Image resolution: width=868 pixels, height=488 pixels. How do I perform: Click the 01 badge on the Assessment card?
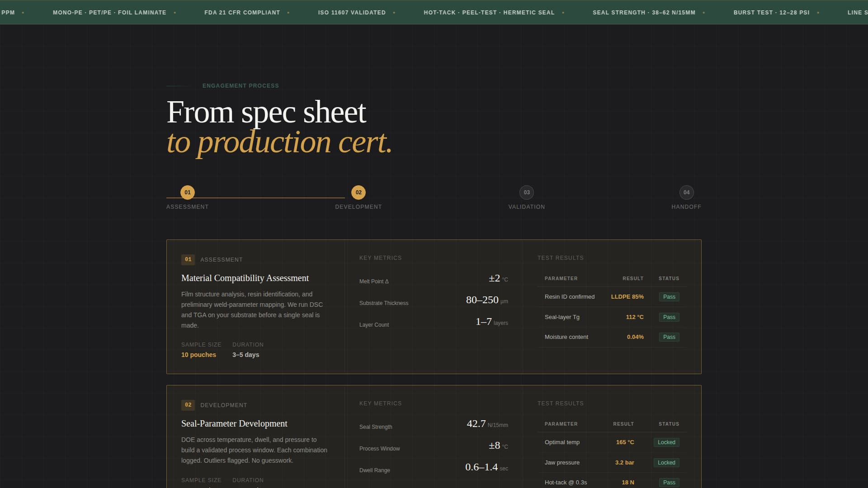coord(188,259)
